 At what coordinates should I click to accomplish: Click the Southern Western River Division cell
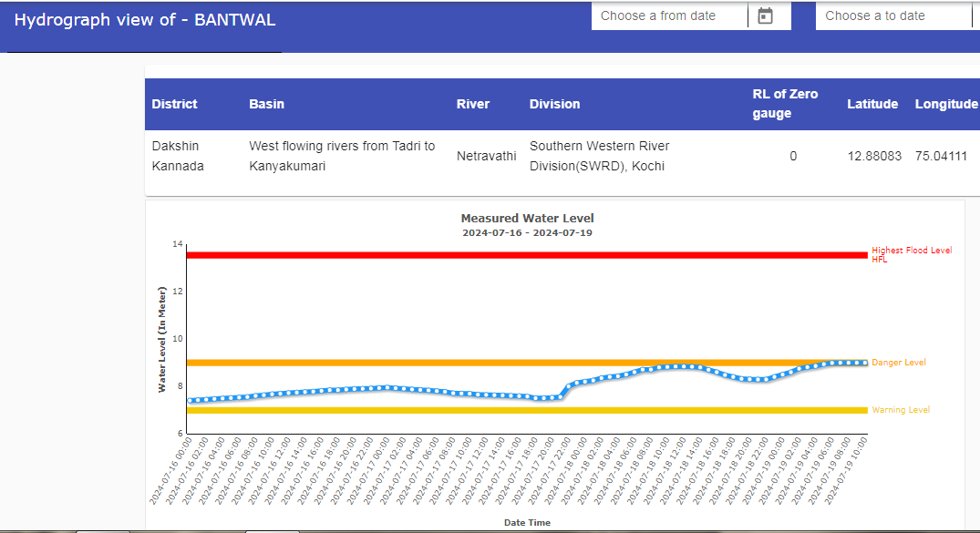coord(599,155)
